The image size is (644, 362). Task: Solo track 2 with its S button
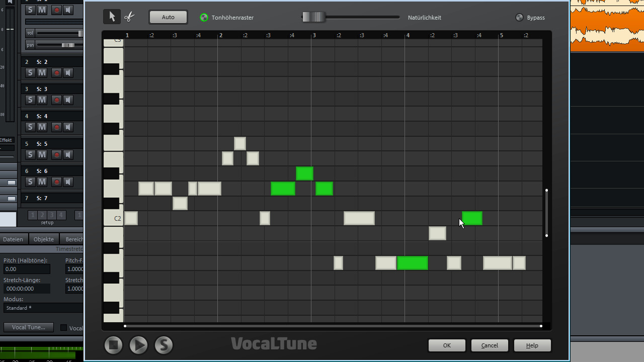coord(30,73)
